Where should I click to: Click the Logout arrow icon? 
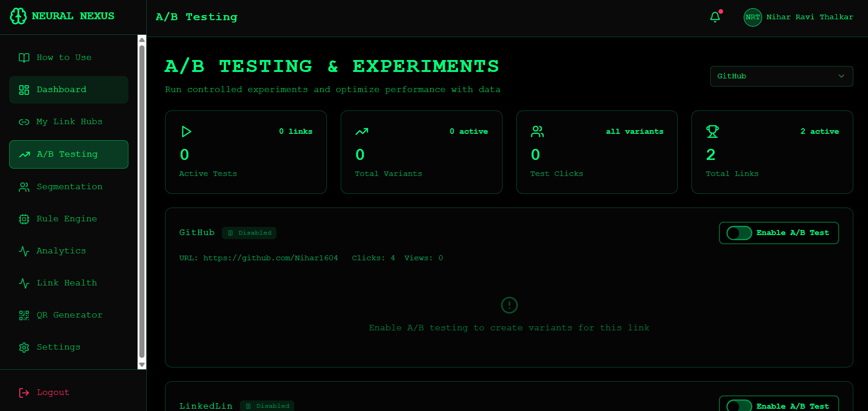tap(24, 393)
